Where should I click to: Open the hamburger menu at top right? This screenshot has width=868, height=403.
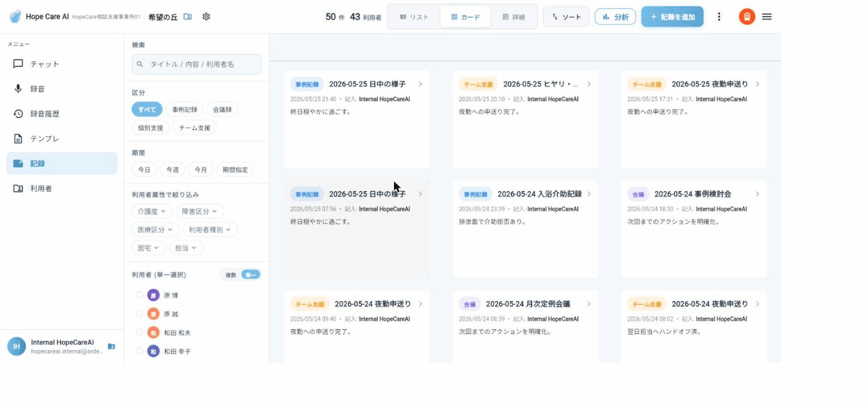tap(767, 17)
